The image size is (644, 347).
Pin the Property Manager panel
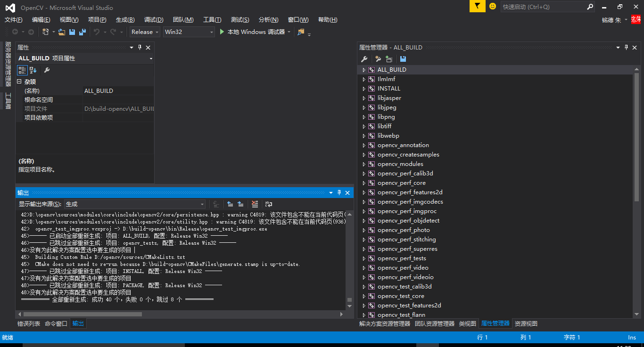[x=626, y=48]
